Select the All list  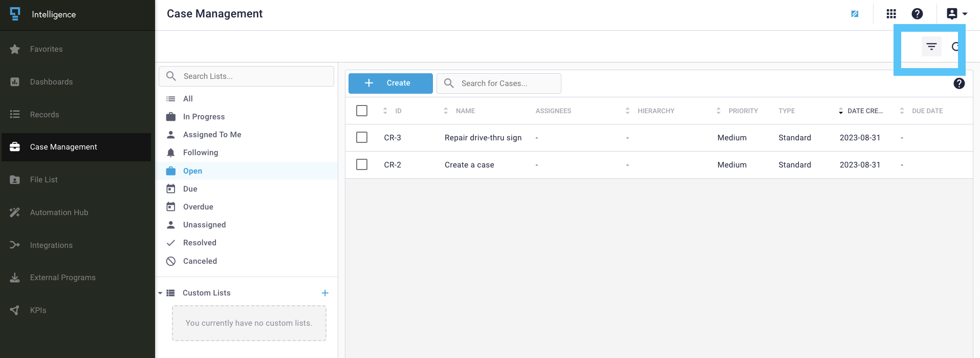click(x=246, y=99)
